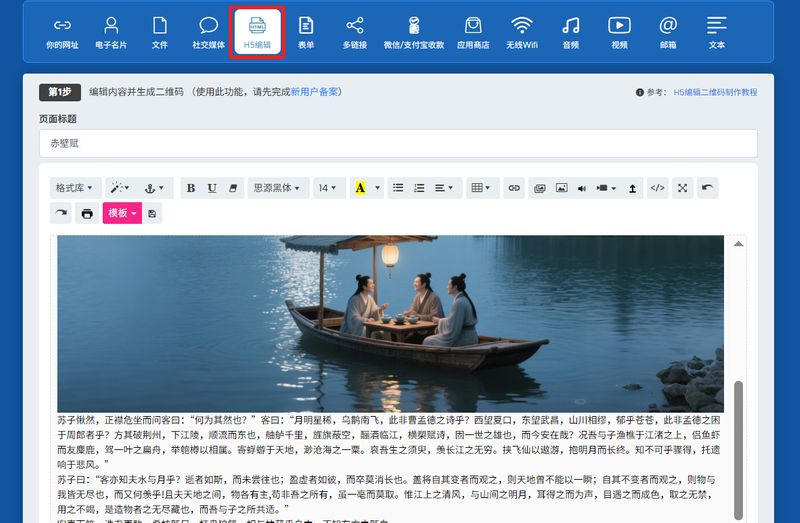Screen dimensions: 800x523
Task: Open the 微信/支付宝收款 payment type
Action: pos(414,33)
